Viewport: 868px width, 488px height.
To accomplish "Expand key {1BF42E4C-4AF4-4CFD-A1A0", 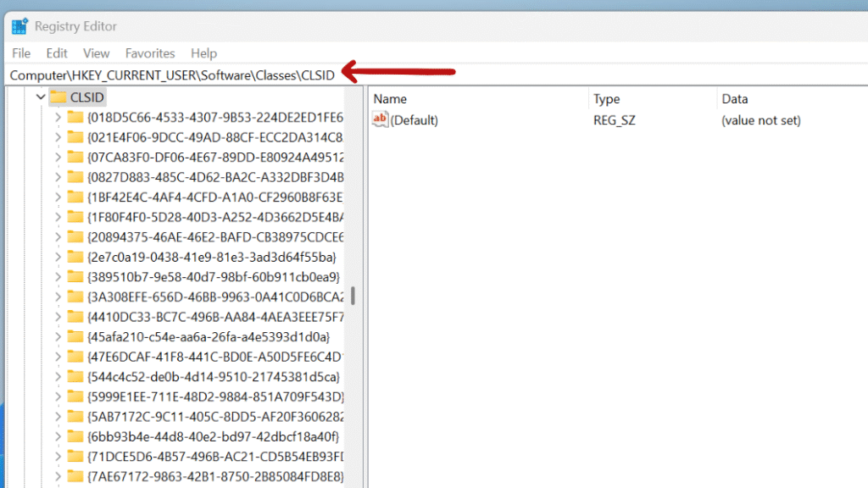I will (58, 197).
